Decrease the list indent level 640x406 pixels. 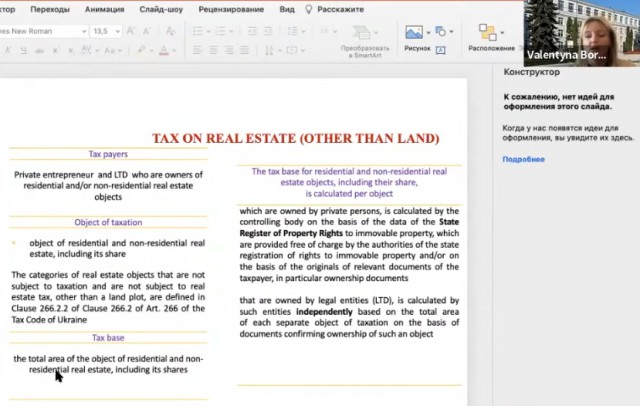(x=252, y=31)
